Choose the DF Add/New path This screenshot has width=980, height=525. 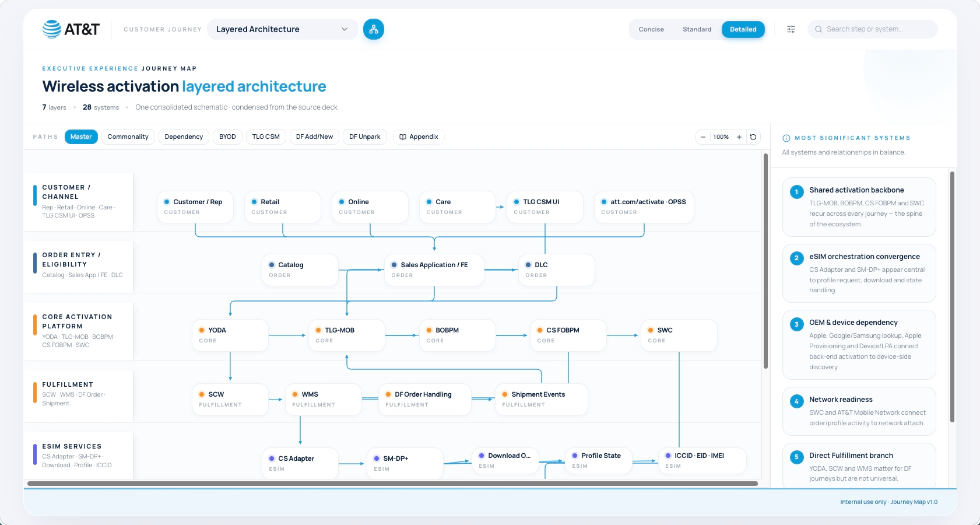coord(314,137)
